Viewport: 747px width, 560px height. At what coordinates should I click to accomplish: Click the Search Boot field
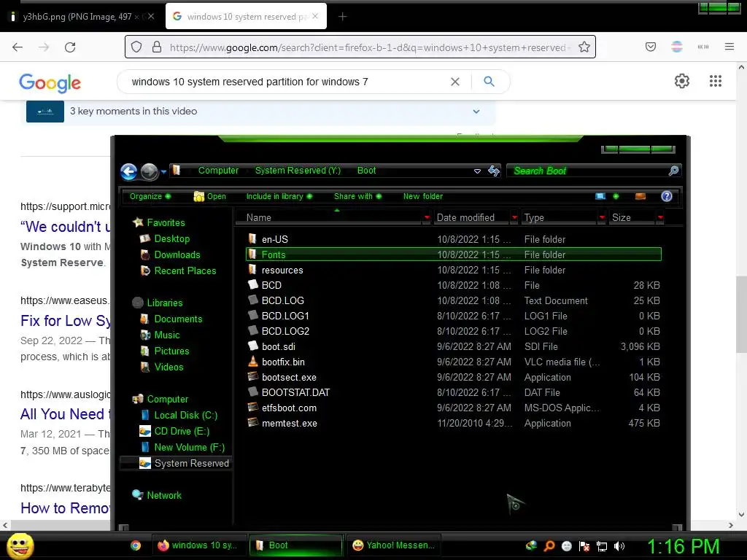tap(594, 171)
